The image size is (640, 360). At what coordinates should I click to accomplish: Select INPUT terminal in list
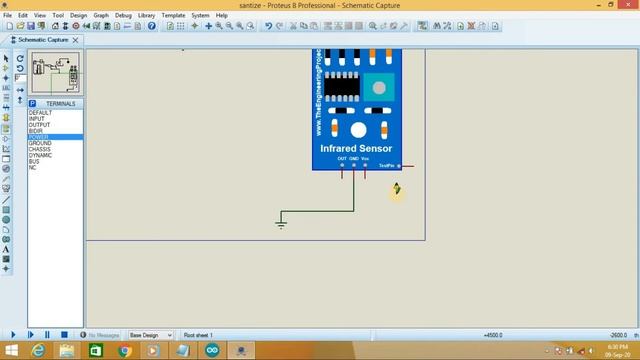pyautogui.click(x=56, y=119)
